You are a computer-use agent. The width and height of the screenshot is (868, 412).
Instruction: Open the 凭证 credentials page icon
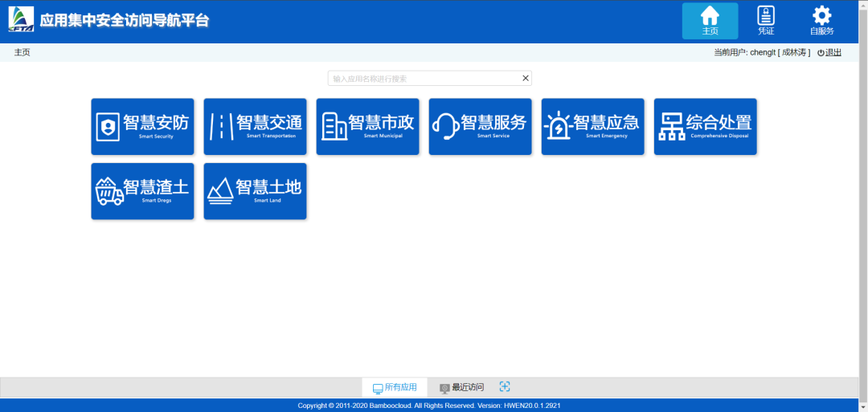point(766,21)
